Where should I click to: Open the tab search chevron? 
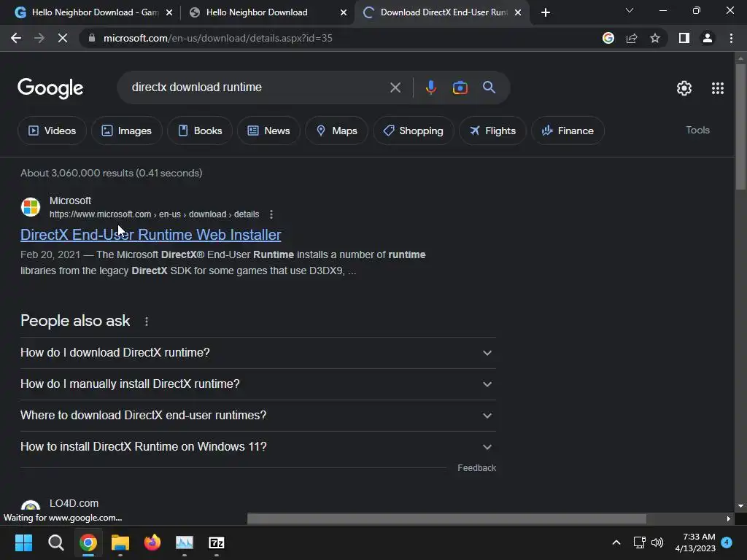630,10
